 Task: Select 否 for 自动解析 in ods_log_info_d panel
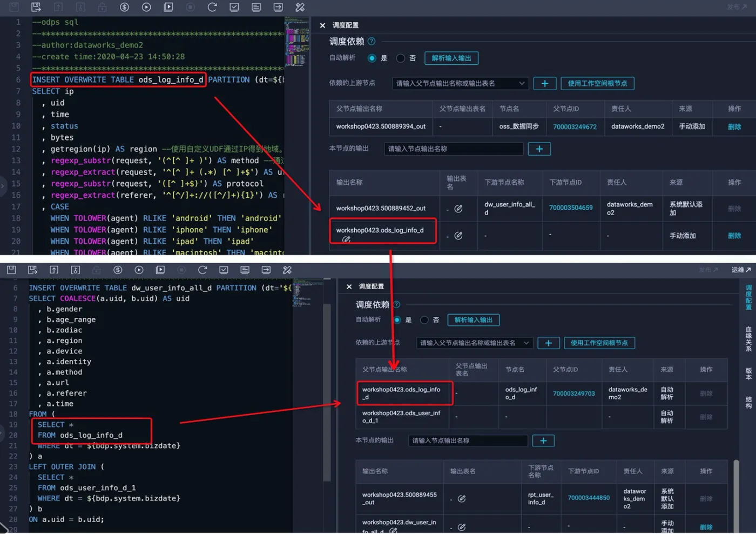tap(400, 58)
